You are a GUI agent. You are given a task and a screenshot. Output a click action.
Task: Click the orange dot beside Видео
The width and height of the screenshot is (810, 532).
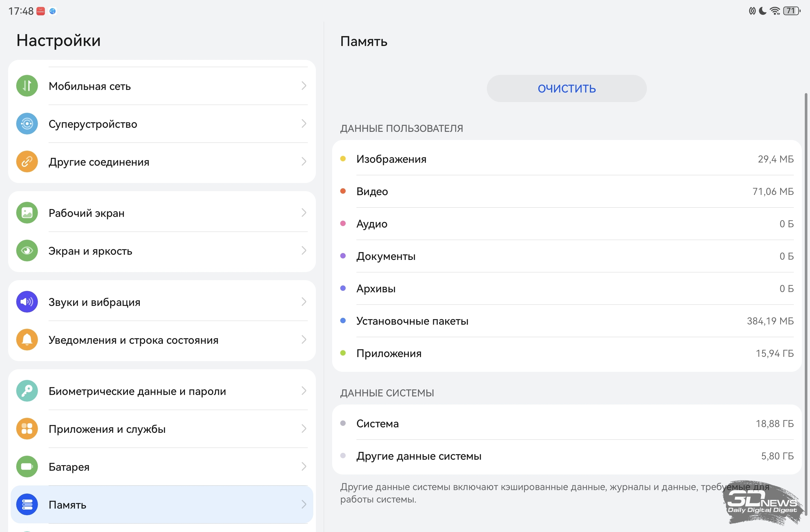[x=343, y=191]
